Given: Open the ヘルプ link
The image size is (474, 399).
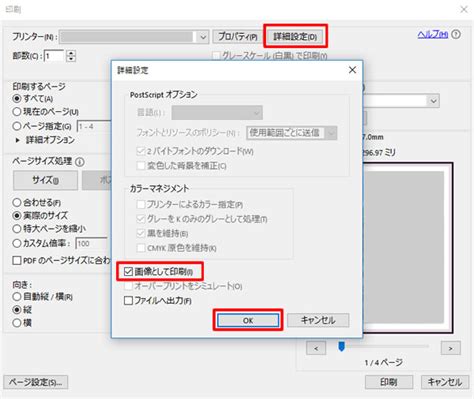Looking at the screenshot, I should pos(433,34).
